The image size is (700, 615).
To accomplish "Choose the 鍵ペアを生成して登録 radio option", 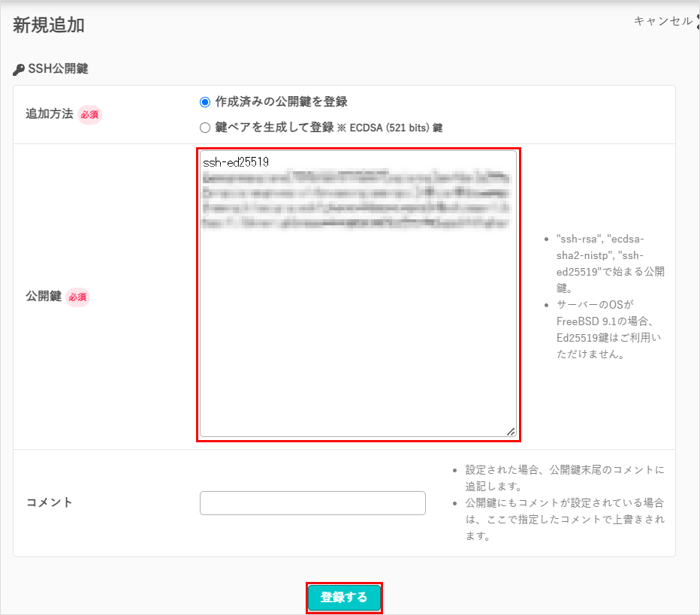I will coord(205,128).
